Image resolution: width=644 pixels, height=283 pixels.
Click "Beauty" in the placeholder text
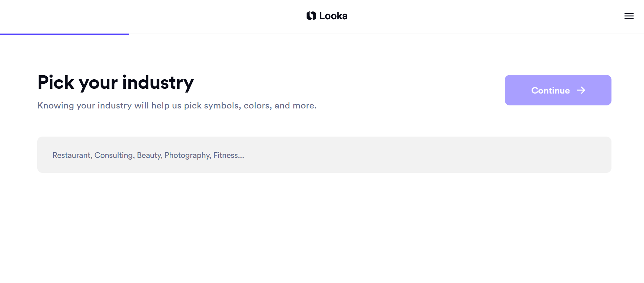[x=149, y=155]
